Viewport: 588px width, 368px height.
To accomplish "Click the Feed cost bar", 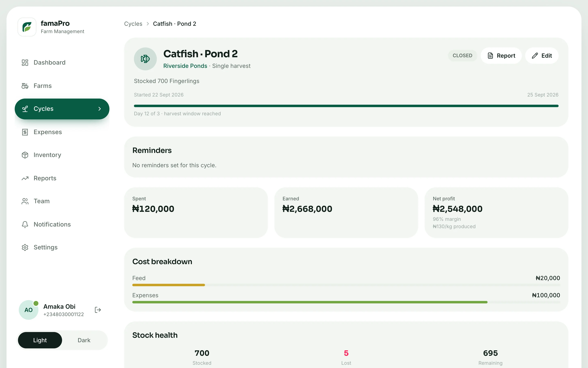I will (346, 285).
